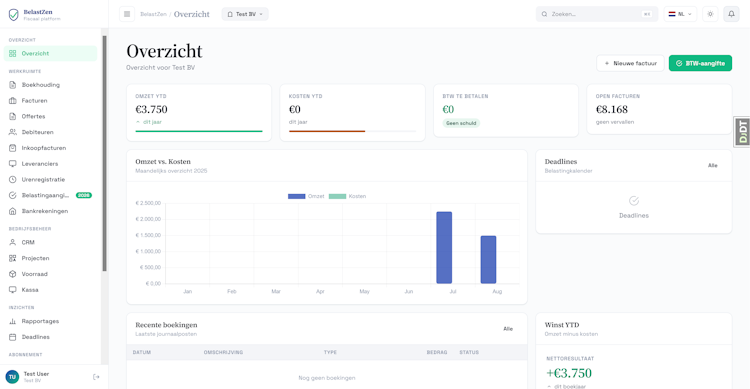This screenshot has height=389, width=750.
Task: Open Urenregistratie via its clock icon
Action: (13, 179)
